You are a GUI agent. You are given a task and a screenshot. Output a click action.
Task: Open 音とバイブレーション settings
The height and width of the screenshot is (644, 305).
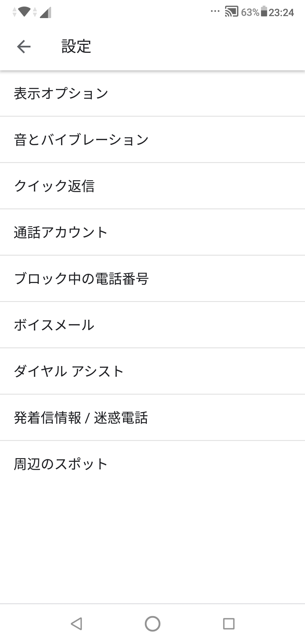coord(152,140)
